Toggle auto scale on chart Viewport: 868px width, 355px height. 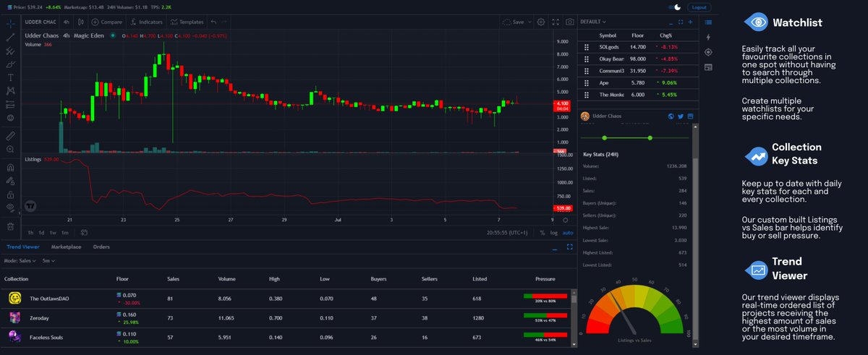pos(567,232)
